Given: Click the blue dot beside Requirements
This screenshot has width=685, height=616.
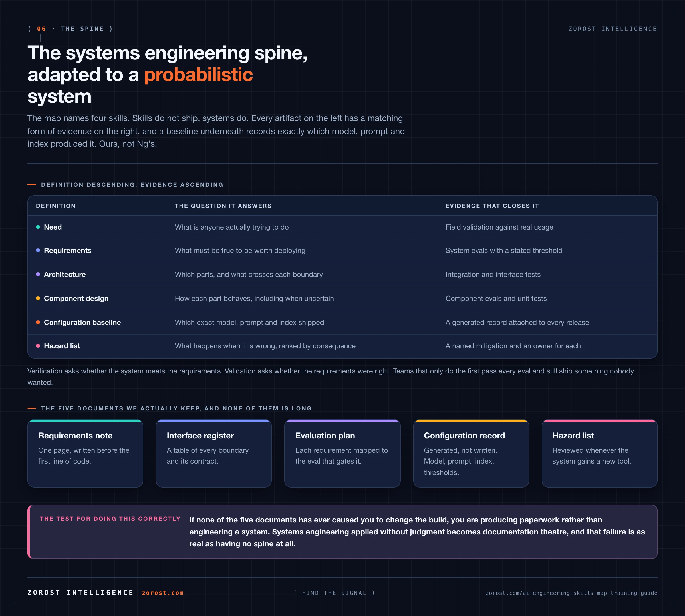Looking at the screenshot, I should (x=38, y=250).
